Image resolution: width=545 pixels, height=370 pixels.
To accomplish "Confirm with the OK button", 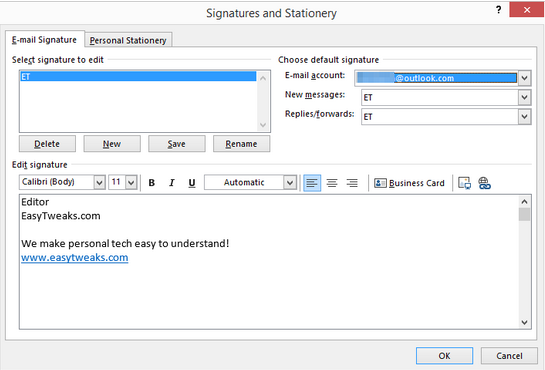I will pyautogui.click(x=444, y=356).
